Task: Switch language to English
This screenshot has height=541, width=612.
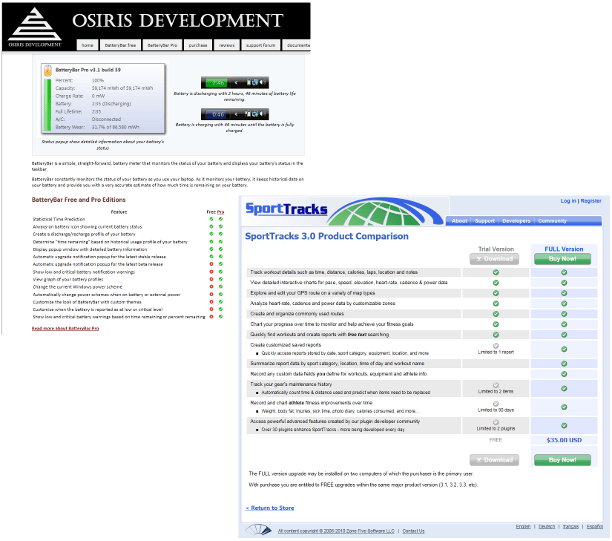Action: click(x=523, y=527)
